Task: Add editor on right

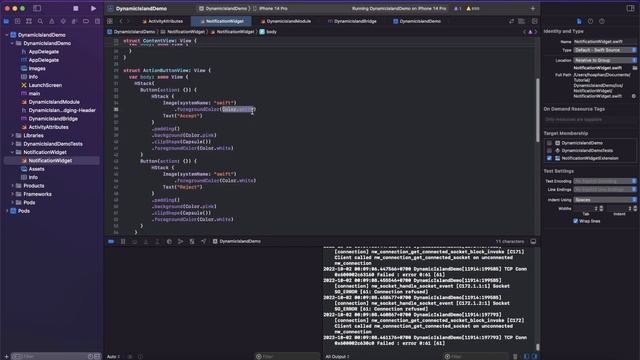Action: pos(534,21)
